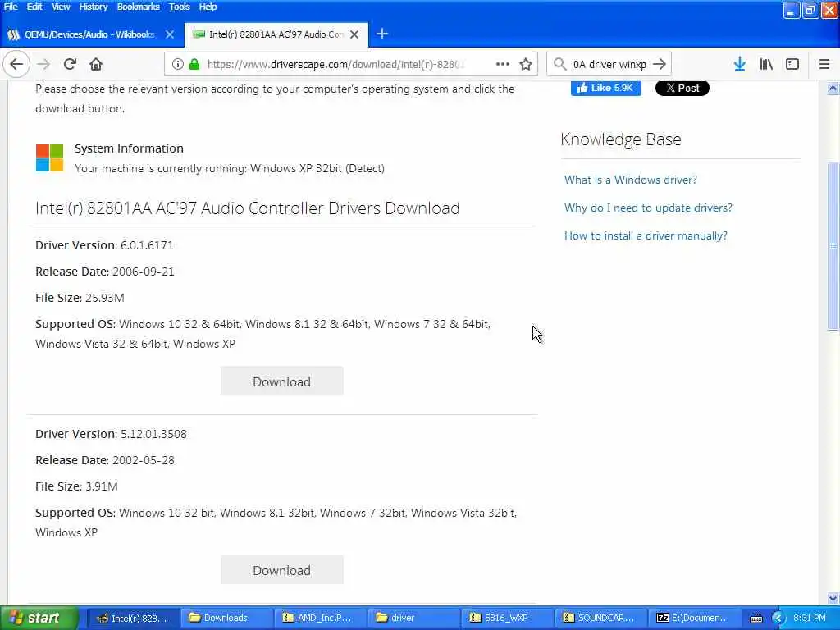Open the browser home page

click(x=96, y=64)
